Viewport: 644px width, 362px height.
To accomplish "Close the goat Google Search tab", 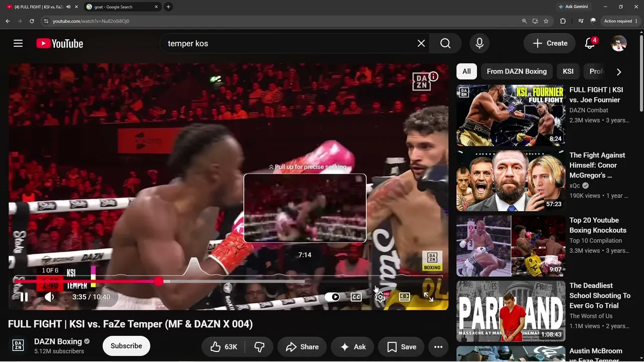I will pyautogui.click(x=156, y=7).
